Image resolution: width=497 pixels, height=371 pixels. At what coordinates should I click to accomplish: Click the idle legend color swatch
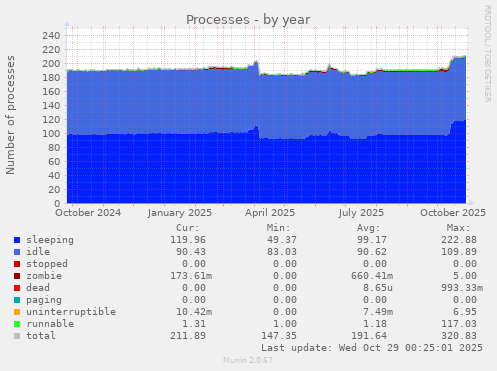17,252
